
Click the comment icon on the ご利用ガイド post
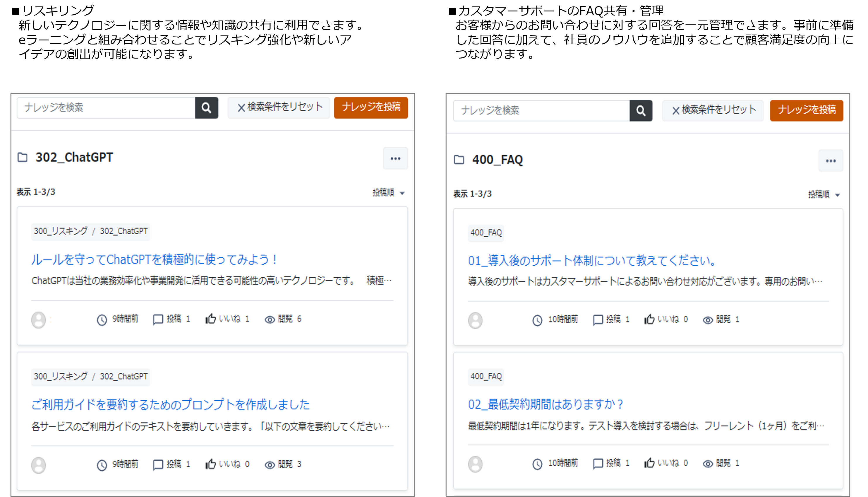[x=157, y=464]
